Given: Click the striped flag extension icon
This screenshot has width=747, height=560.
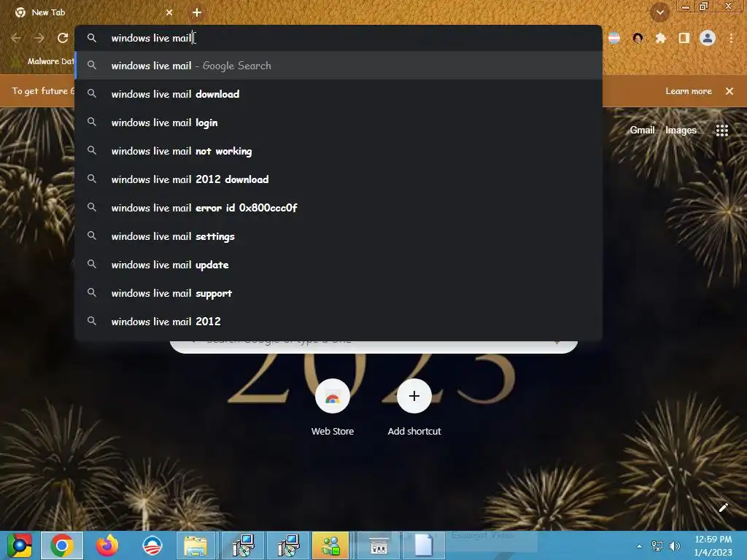Looking at the screenshot, I should [x=614, y=38].
